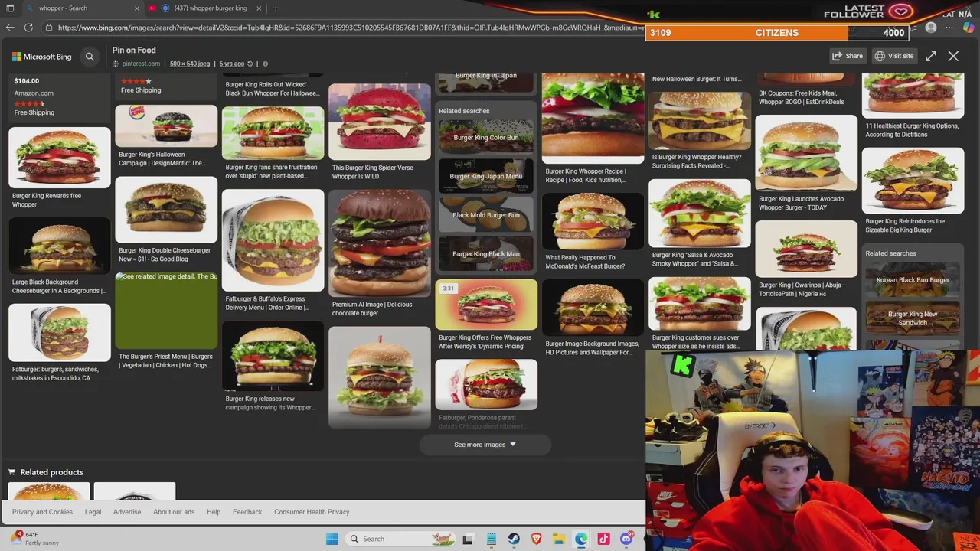The image size is (980, 551).
Task: Open 'About our ads' footer link
Action: point(174,512)
